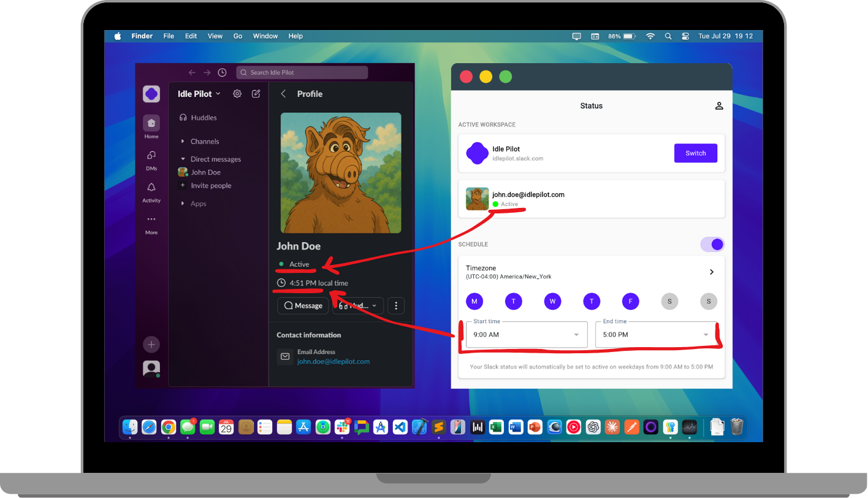
Task: Click the Switch workspace button
Action: [x=695, y=153]
